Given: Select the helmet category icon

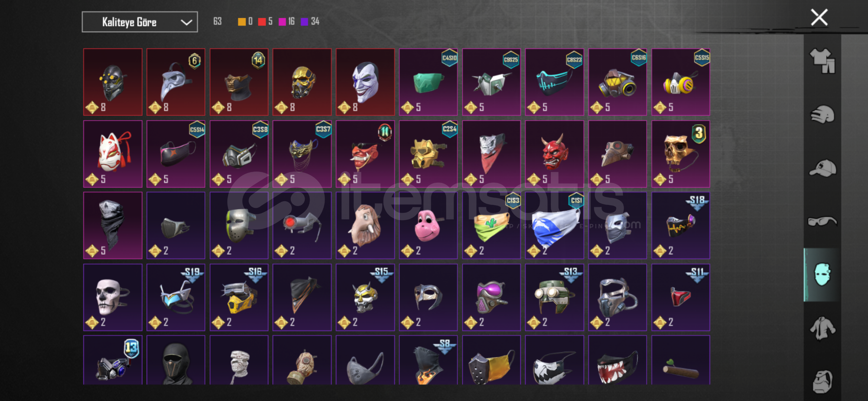Looking at the screenshot, I should click(x=822, y=115).
